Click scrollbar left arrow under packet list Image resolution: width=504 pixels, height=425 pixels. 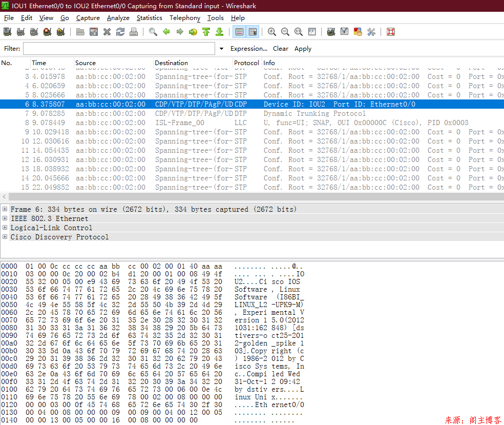[4, 196]
